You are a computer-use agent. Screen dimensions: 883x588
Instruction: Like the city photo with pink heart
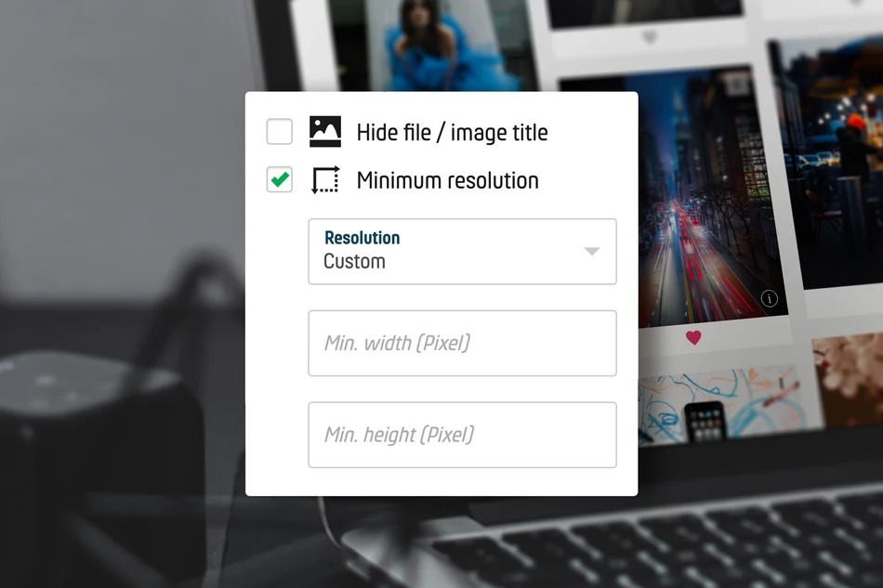tap(693, 338)
